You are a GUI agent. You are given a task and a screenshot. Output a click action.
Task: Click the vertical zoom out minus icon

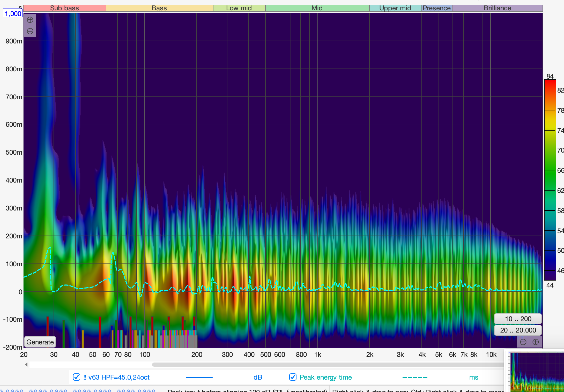pos(30,31)
